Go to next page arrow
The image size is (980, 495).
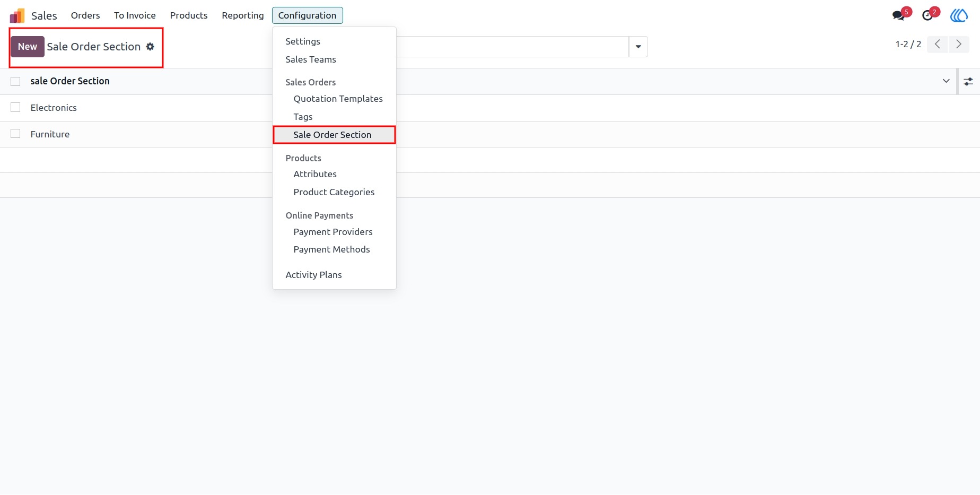(x=958, y=44)
